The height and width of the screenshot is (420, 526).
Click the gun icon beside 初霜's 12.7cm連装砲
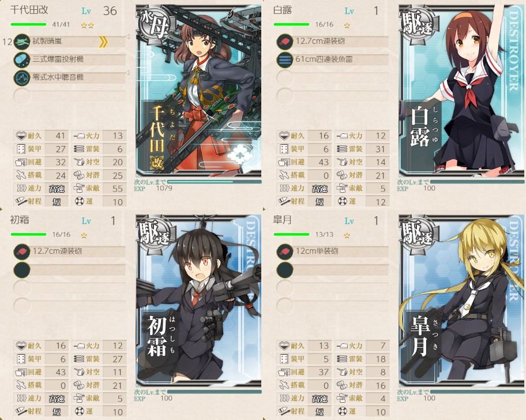click(x=22, y=252)
